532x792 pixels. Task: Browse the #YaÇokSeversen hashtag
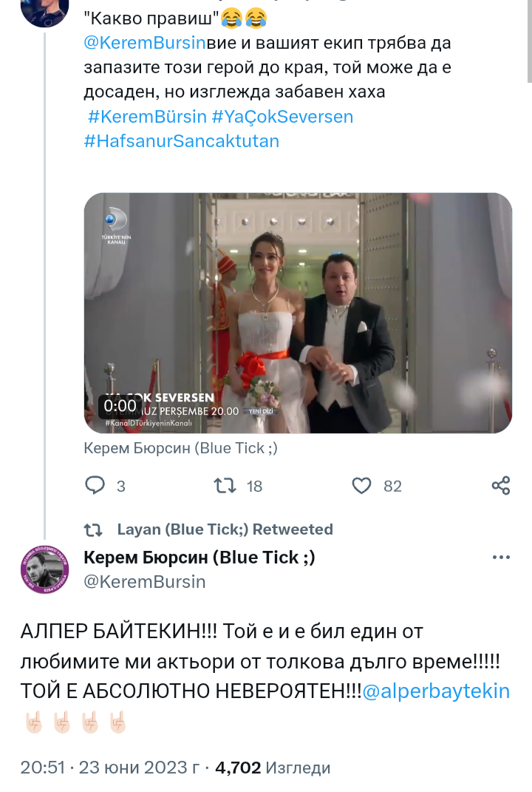click(282, 117)
